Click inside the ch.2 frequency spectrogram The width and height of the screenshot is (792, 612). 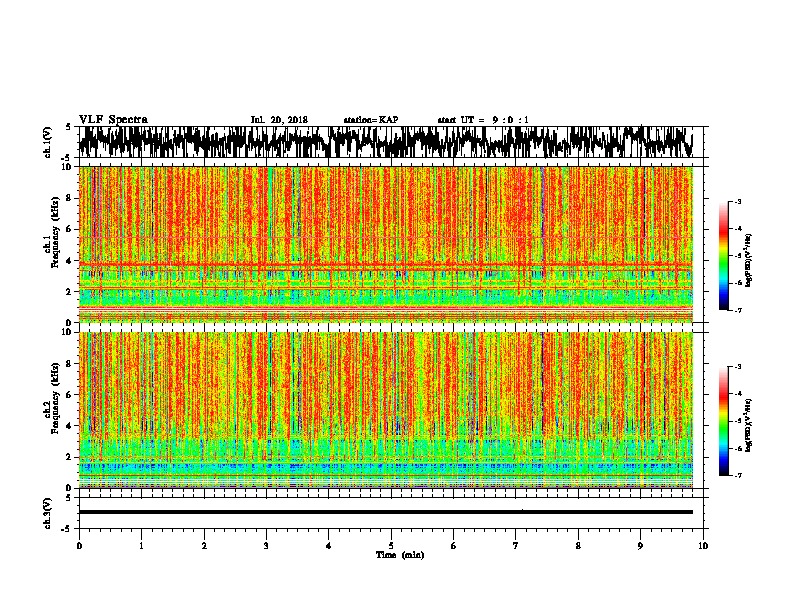tap(386, 410)
